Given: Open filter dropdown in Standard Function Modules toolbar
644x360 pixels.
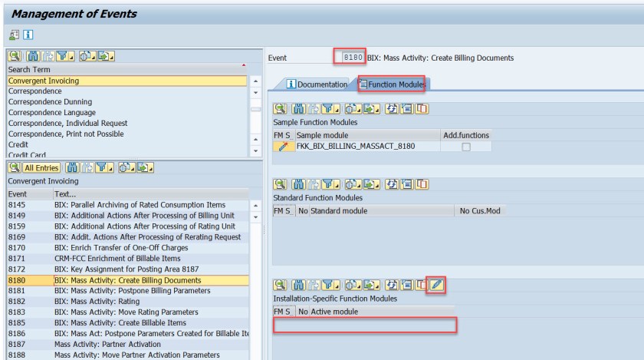Looking at the screenshot, I should [x=330, y=184].
